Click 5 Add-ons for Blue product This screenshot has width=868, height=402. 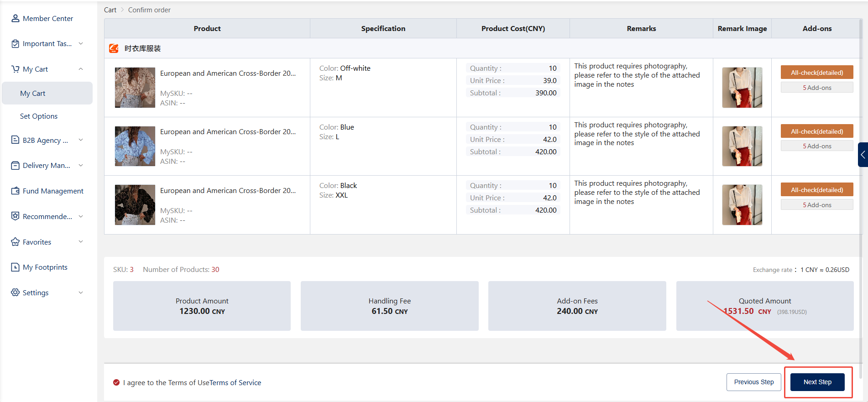[x=817, y=146]
